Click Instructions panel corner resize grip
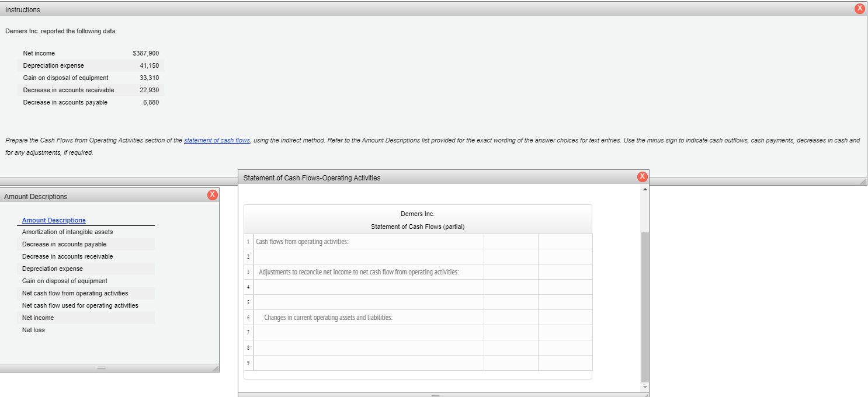Screen dimensions: 868x397 point(863,182)
